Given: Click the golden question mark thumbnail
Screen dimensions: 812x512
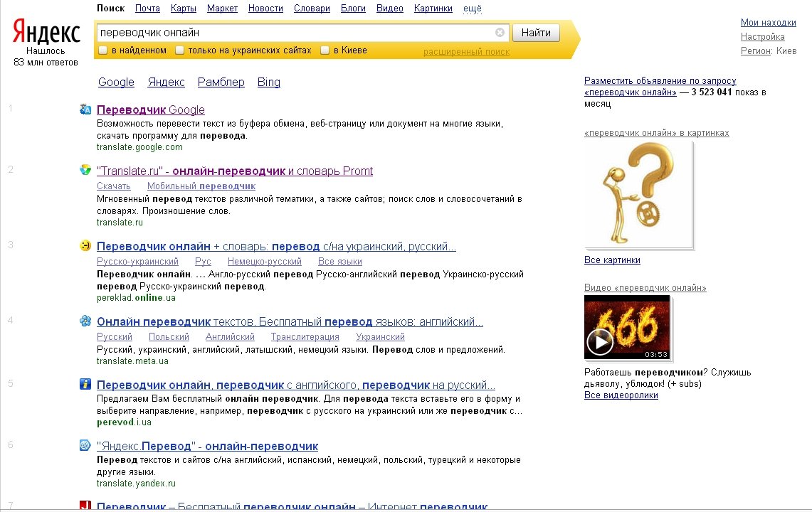Looking at the screenshot, I should [x=638, y=195].
